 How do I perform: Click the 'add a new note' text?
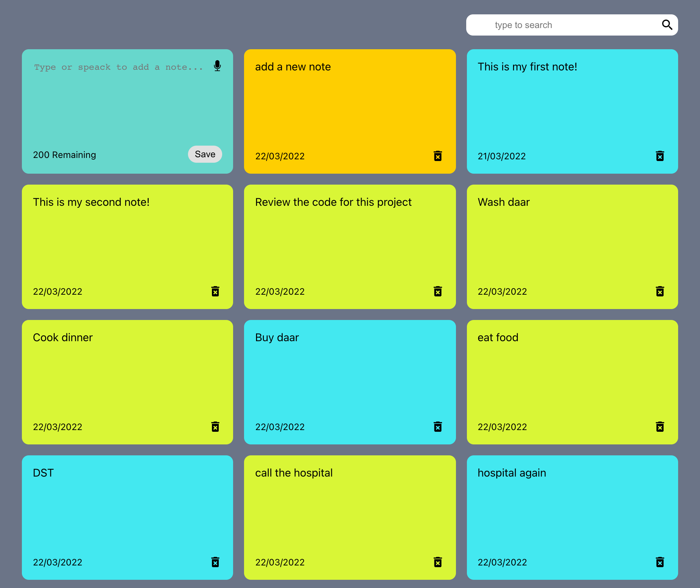pyautogui.click(x=293, y=67)
